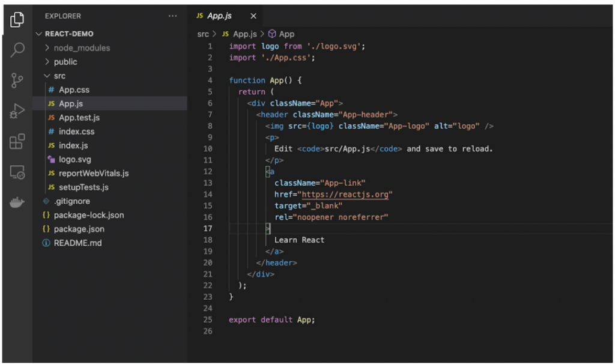Click the closing </div> tag on line 21
The image size is (615, 364).
coord(261,274)
